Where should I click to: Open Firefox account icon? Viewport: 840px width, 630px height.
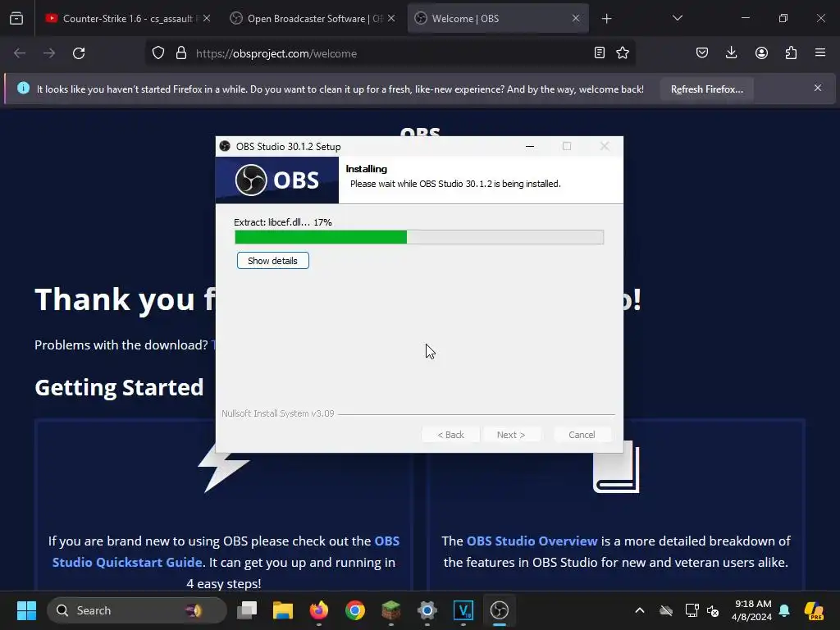pyautogui.click(x=761, y=52)
